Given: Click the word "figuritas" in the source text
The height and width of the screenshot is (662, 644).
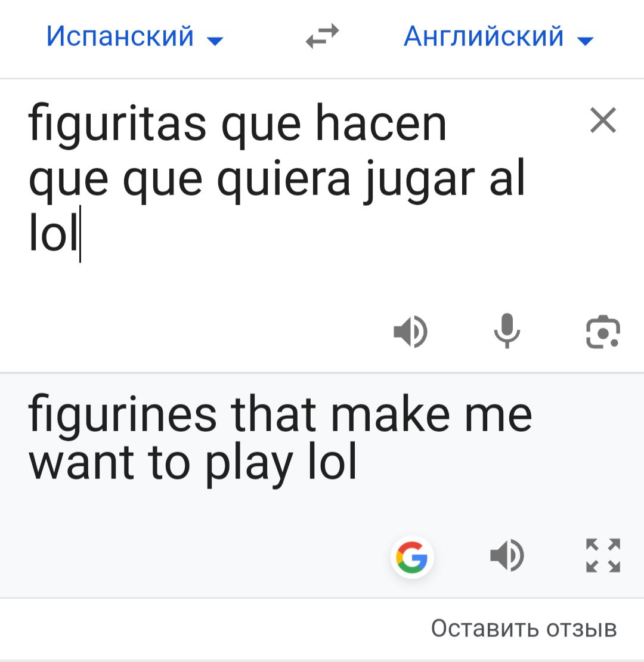Looking at the screenshot, I should coord(117,125).
